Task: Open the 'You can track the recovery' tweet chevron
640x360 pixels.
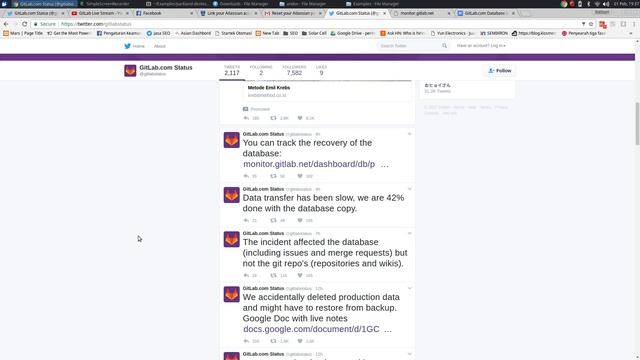Action: coord(409,134)
